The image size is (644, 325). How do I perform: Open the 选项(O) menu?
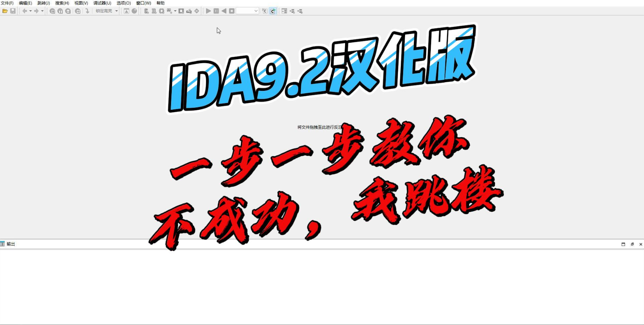point(124,3)
